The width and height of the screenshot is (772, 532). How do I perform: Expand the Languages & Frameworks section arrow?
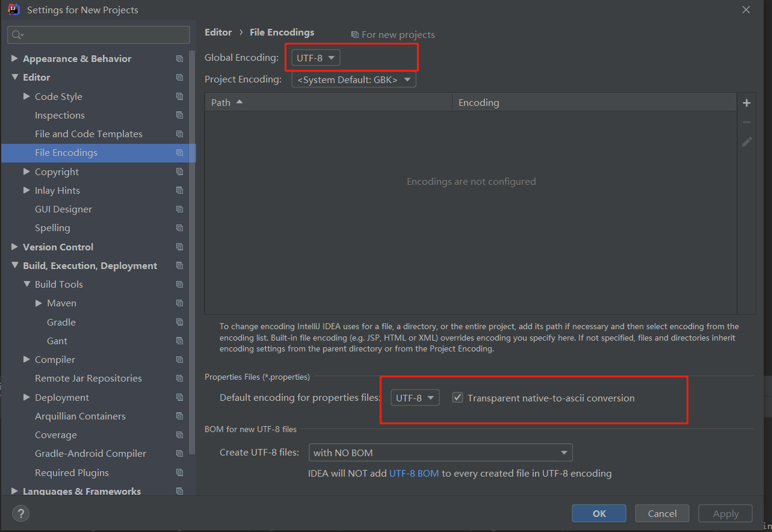[x=14, y=491]
